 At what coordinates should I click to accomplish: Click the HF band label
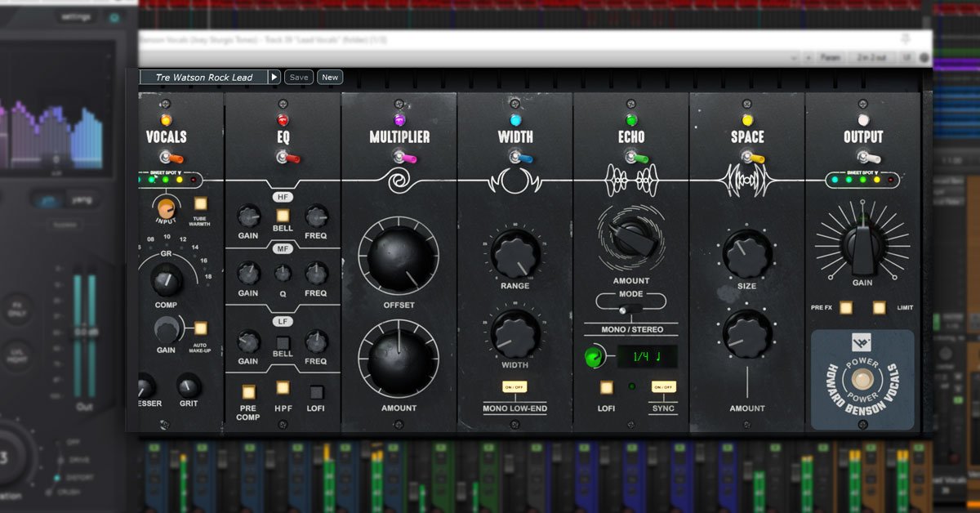point(283,197)
